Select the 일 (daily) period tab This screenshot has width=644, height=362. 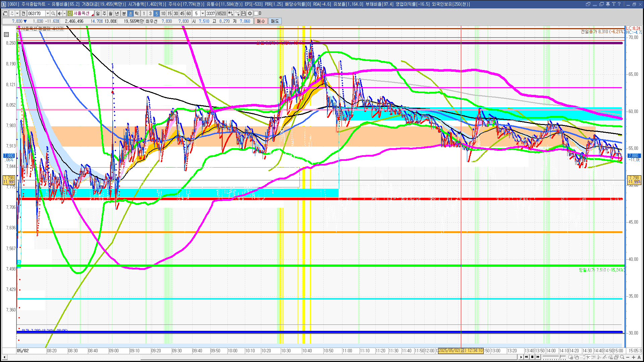click(98, 13)
